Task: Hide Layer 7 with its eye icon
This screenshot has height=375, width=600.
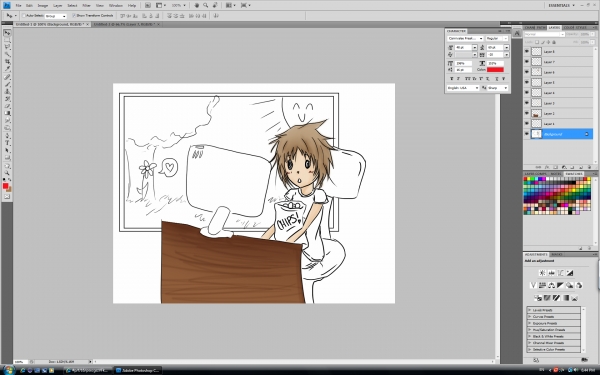Action: (x=527, y=62)
